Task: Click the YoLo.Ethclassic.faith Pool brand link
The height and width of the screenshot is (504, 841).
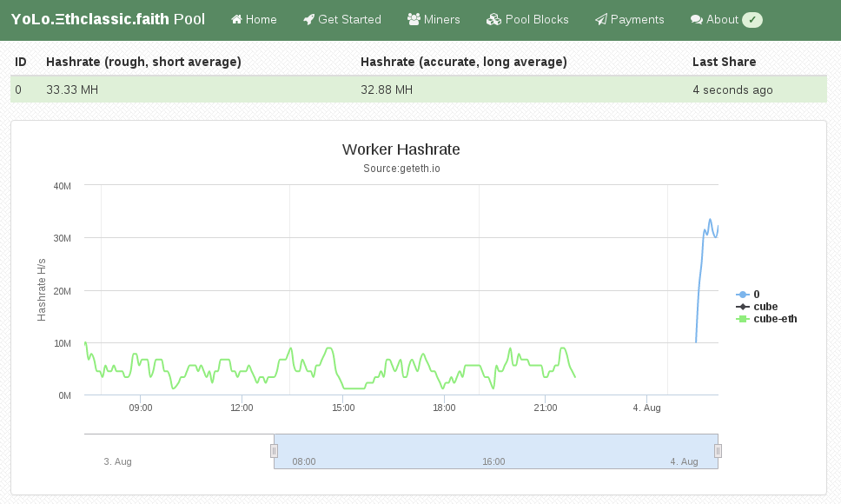Action: pyautogui.click(x=108, y=19)
